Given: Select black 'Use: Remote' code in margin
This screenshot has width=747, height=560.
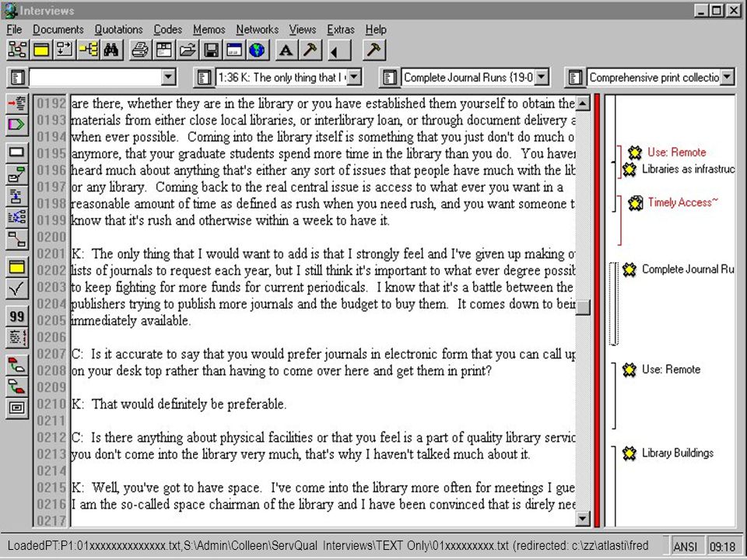Looking at the screenshot, I should [x=671, y=369].
